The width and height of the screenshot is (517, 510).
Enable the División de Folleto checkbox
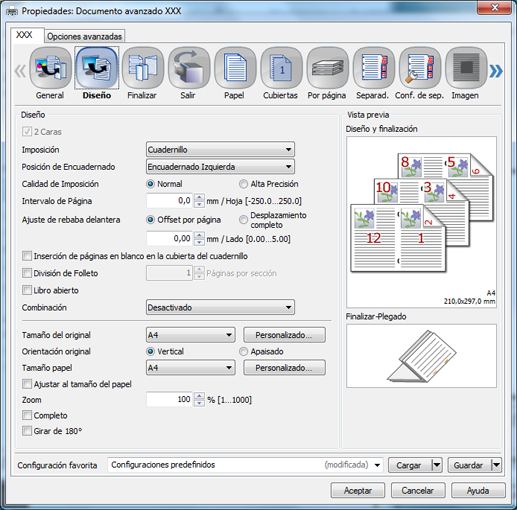[27, 273]
